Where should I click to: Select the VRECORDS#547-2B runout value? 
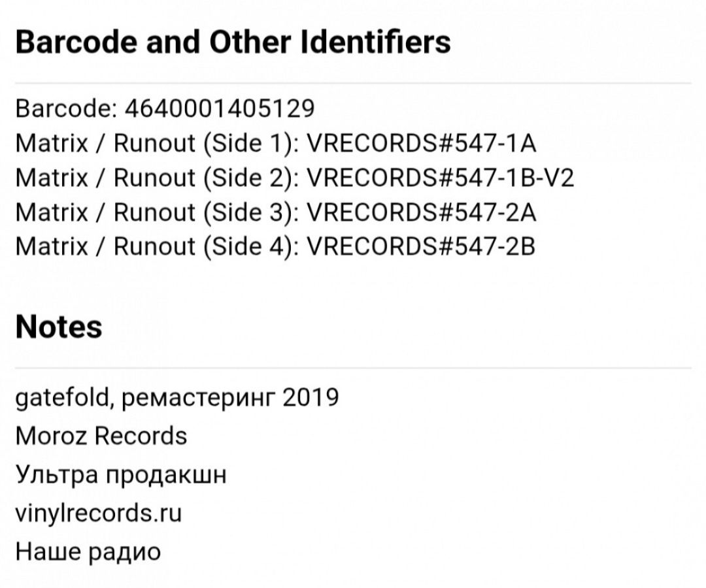[421, 246]
